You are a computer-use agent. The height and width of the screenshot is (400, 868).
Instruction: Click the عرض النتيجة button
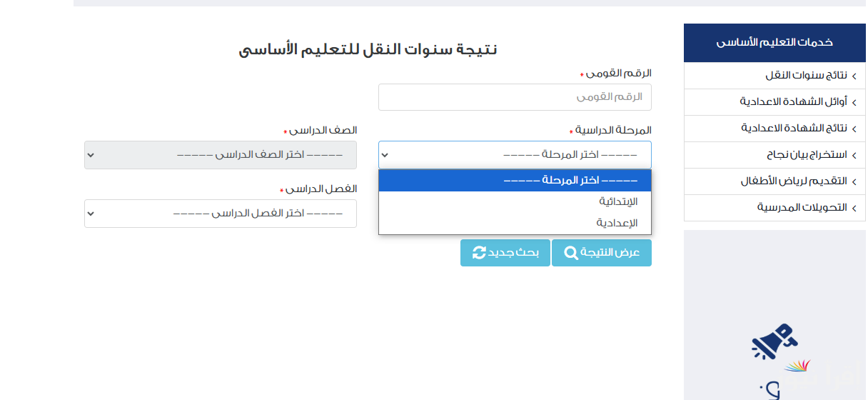(602, 253)
